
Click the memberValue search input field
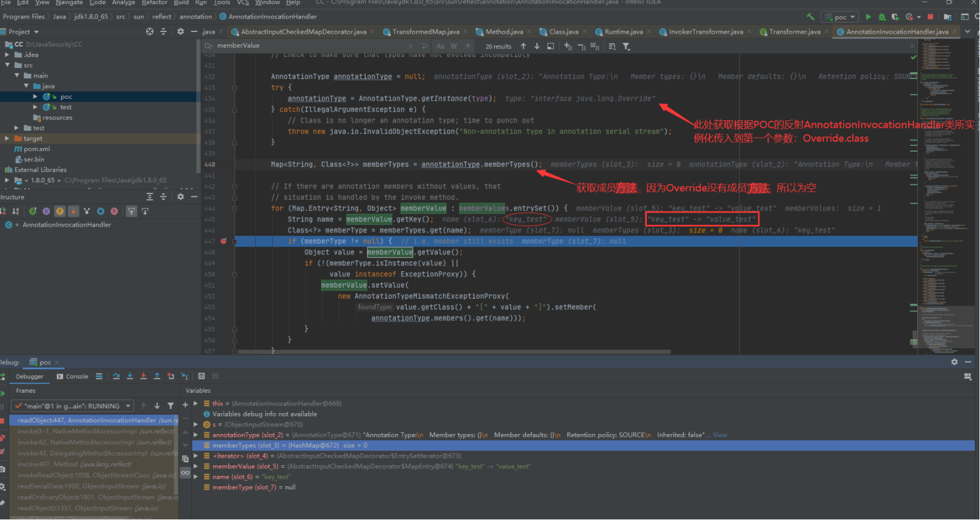[x=311, y=46]
